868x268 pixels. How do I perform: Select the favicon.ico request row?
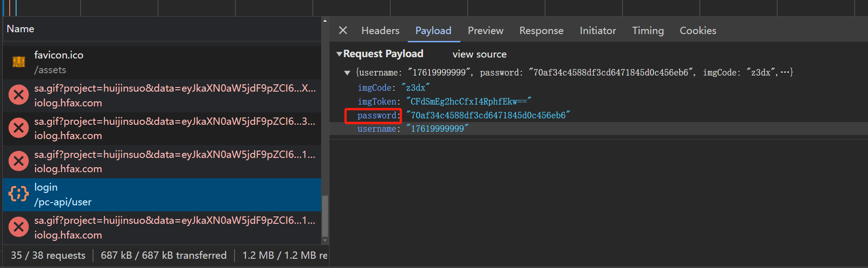(162, 62)
